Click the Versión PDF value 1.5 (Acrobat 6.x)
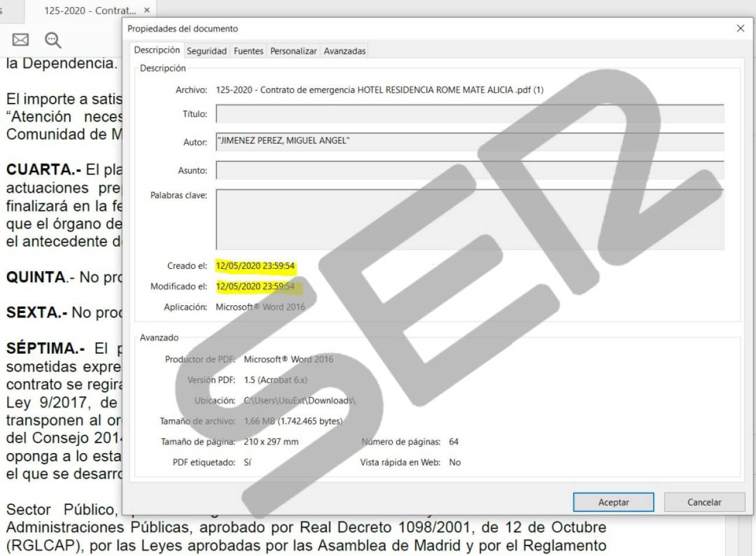Screen dimensions: 756x556 275,380
